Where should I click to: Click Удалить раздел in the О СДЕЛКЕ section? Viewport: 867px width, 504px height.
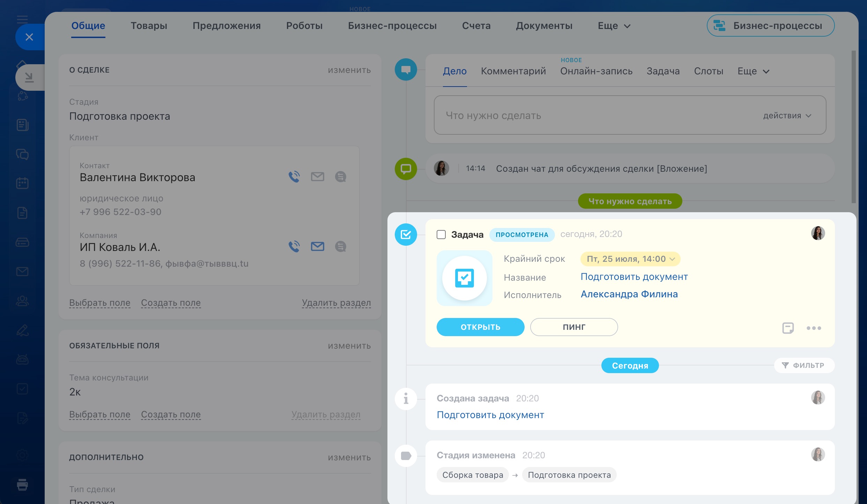click(x=336, y=303)
